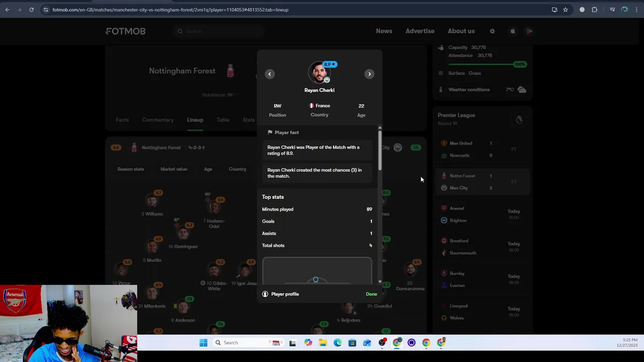644x362 pixels.
Task: Click Rayan Cherki's player photo
Action: pyautogui.click(x=319, y=72)
